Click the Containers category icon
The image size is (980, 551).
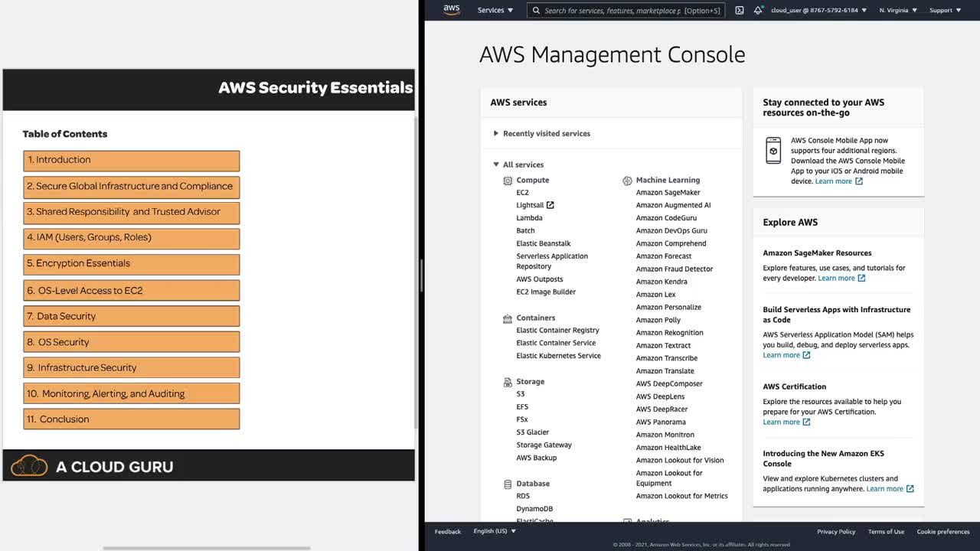point(508,318)
